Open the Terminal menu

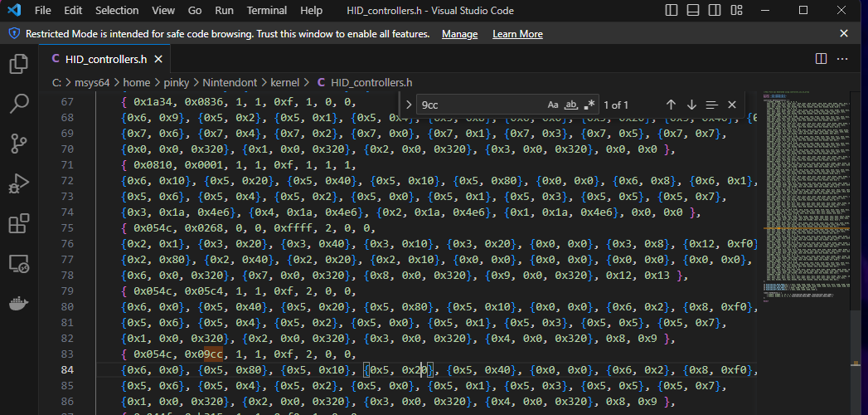tap(267, 11)
